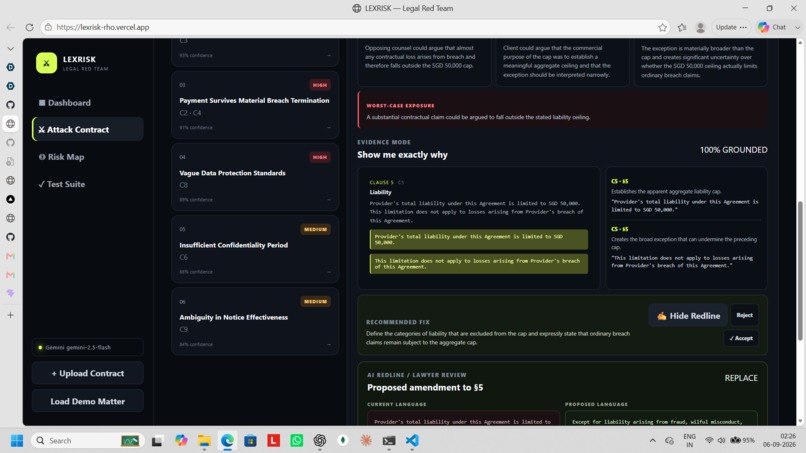Switch to the Vercel triangle tab in the sidebar

click(10, 199)
